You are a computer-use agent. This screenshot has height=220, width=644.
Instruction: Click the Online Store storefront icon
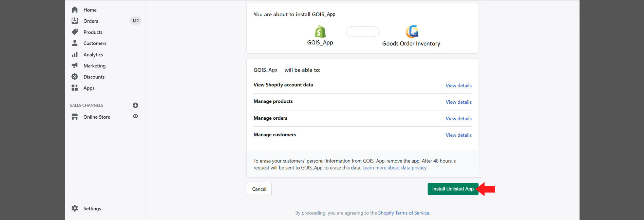point(75,117)
